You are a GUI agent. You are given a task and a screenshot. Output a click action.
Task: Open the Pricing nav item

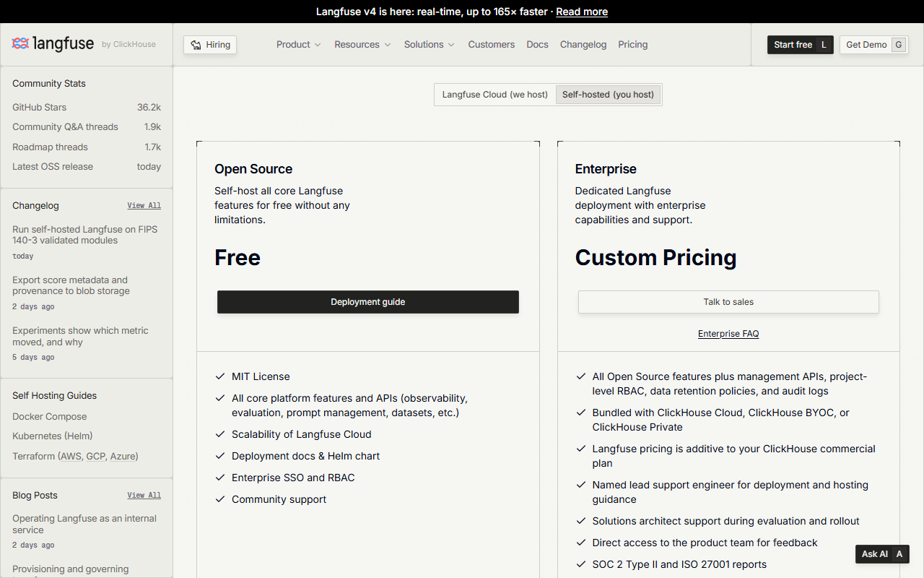pos(633,45)
